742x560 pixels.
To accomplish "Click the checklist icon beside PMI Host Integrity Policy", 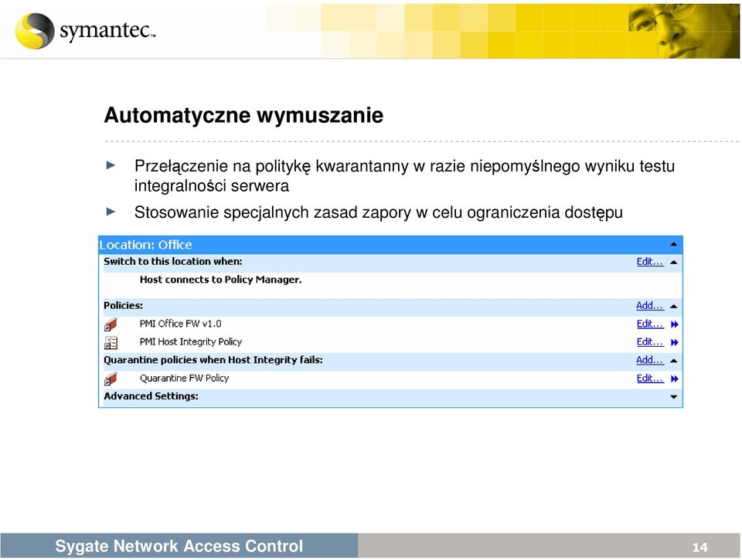I will pos(111,342).
